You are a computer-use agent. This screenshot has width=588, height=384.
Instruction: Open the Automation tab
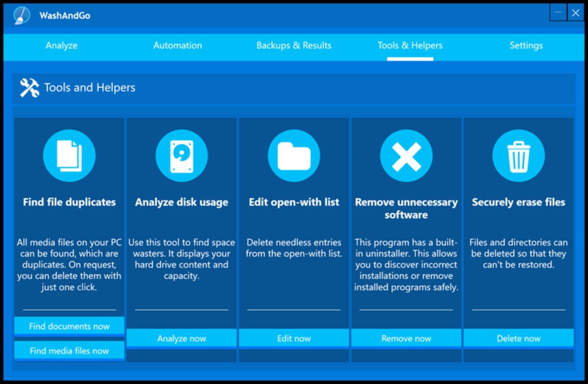pyautogui.click(x=178, y=46)
